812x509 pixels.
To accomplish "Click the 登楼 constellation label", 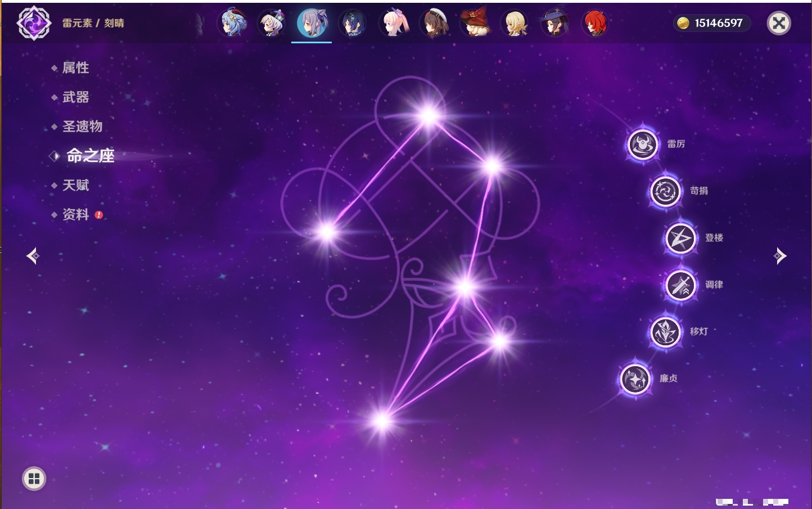I will pyautogui.click(x=714, y=237).
